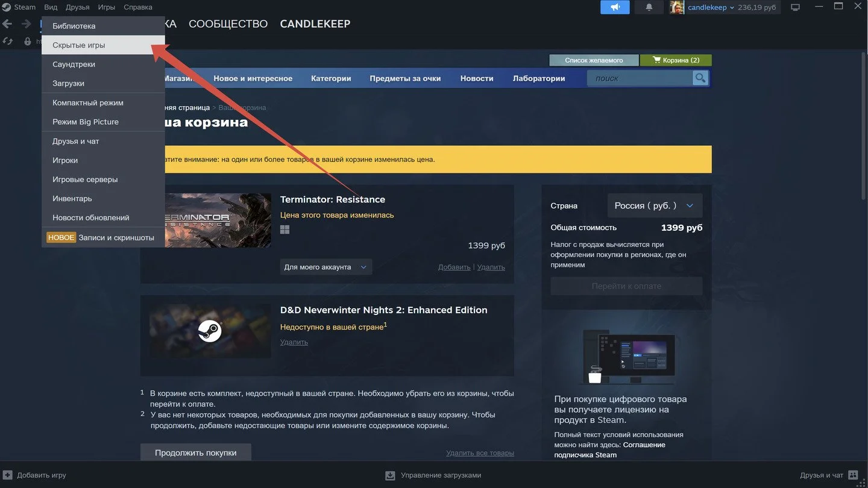Viewport: 868px width, 488px height.
Task: Expand the Для моего аккаунта dropdown
Action: [x=326, y=267]
